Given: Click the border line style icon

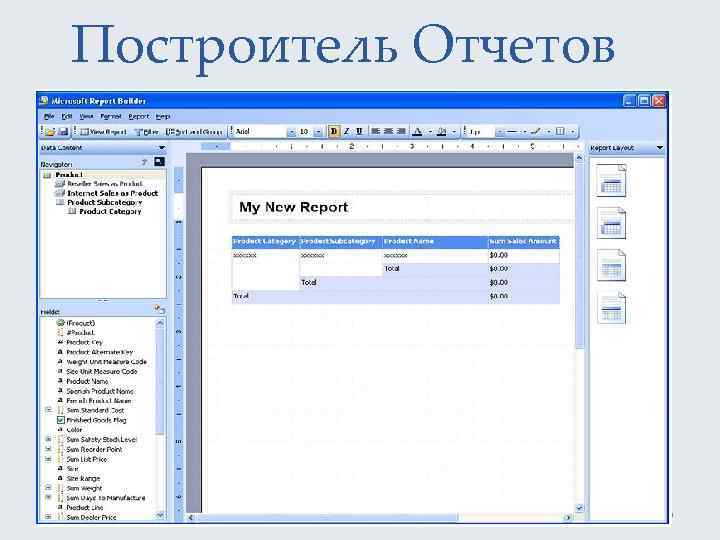Looking at the screenshot, I should pos(512,132).
